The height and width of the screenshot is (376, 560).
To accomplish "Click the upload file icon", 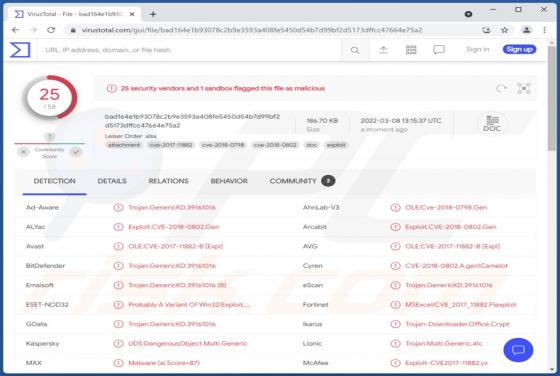I will coord(383,50).
